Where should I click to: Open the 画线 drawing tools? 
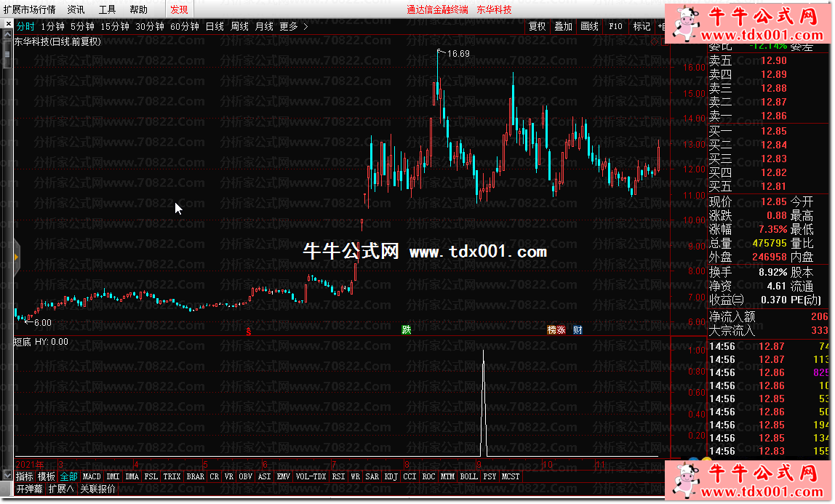point(589,26)
